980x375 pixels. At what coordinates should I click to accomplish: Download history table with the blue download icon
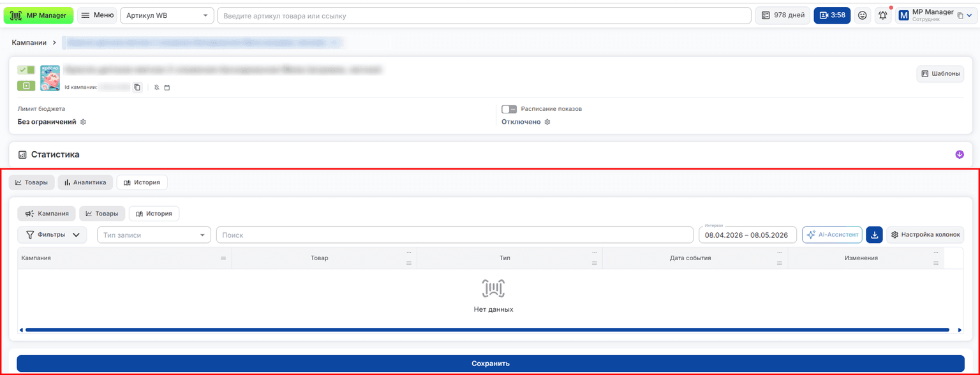874,235
